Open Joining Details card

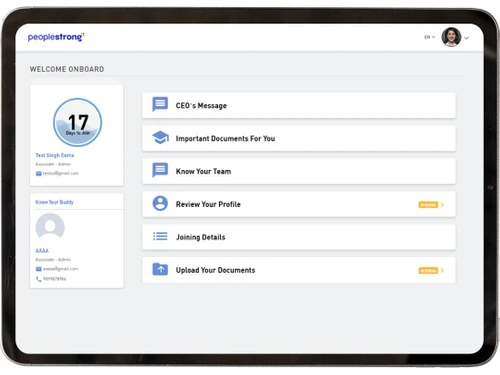point(299,237)
